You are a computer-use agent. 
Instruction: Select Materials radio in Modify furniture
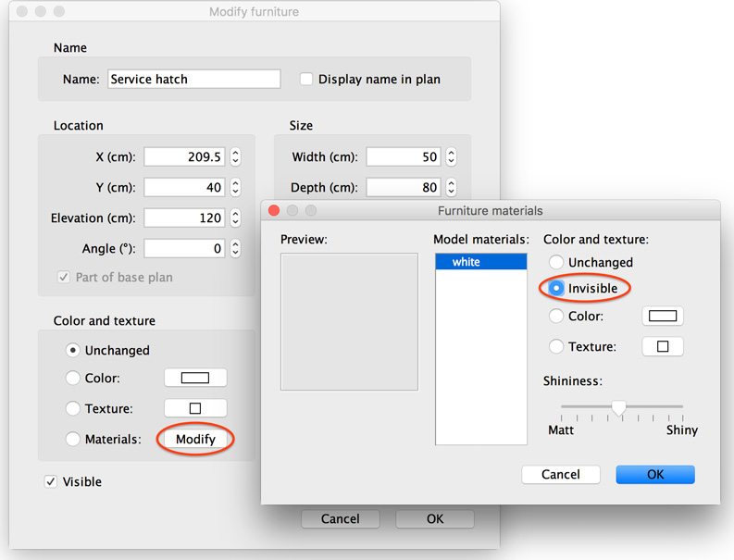tap(73, 440)
